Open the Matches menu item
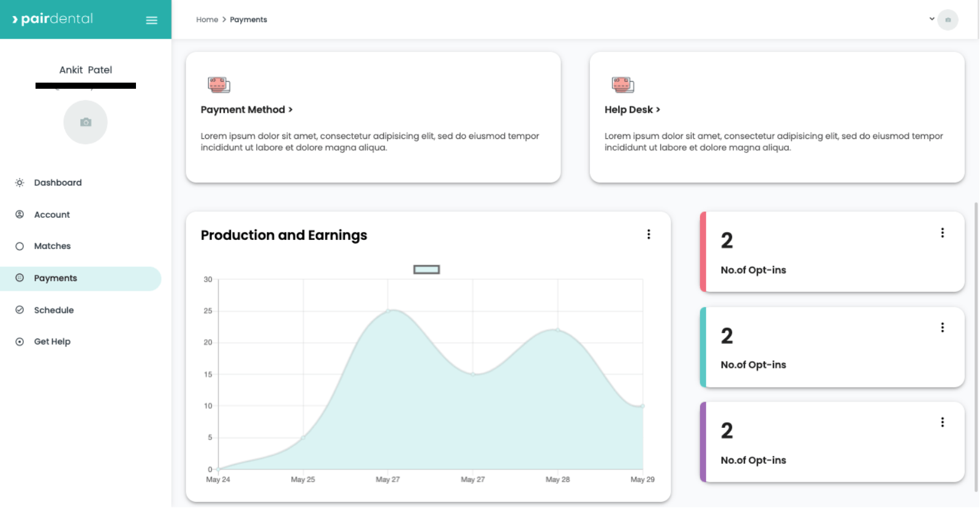 52,246
